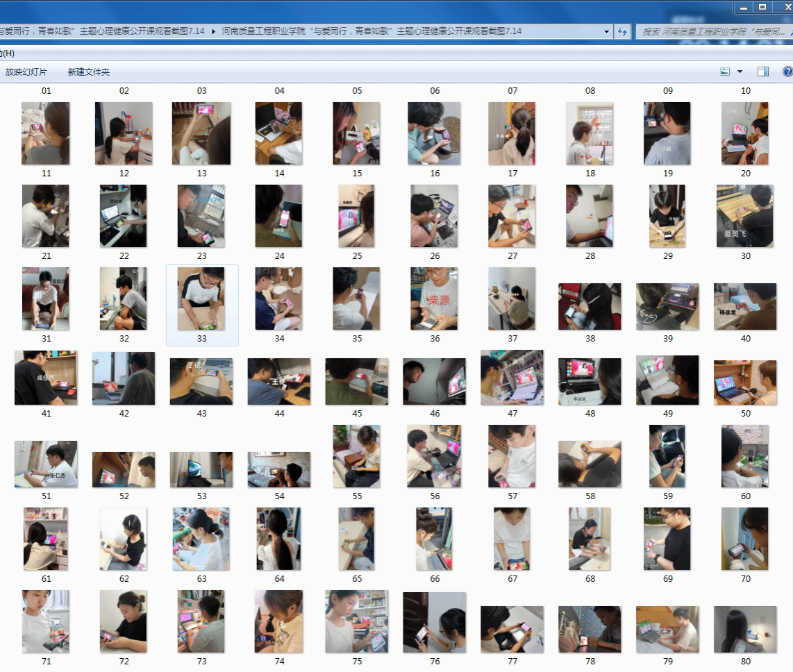
Task: Select photo 51 labeled 张仁杰
Action: pyautogui.click(x=46, y=464)
